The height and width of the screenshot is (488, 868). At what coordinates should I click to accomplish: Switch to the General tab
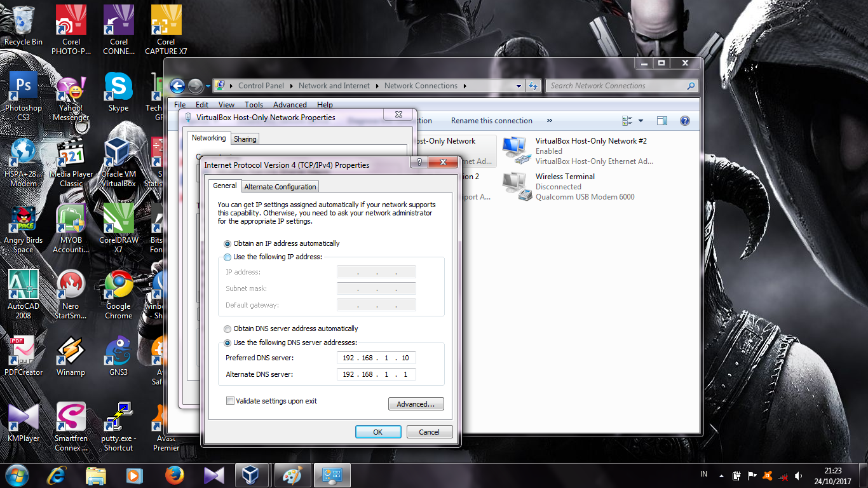[x=225, y=186]
